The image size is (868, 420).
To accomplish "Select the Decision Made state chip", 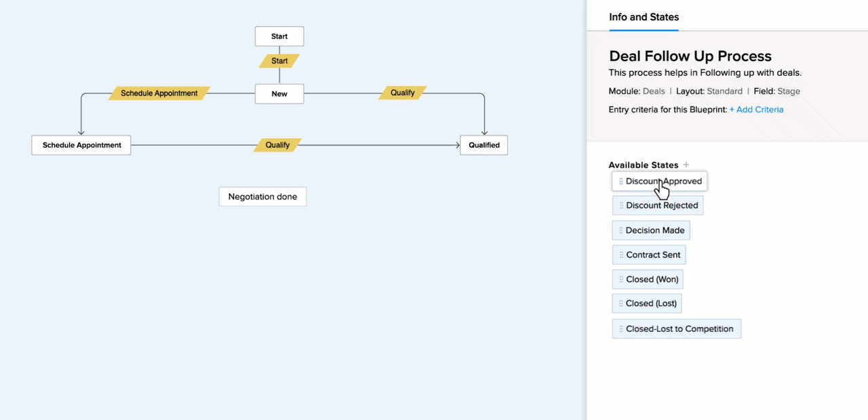I will coord(651,230).
